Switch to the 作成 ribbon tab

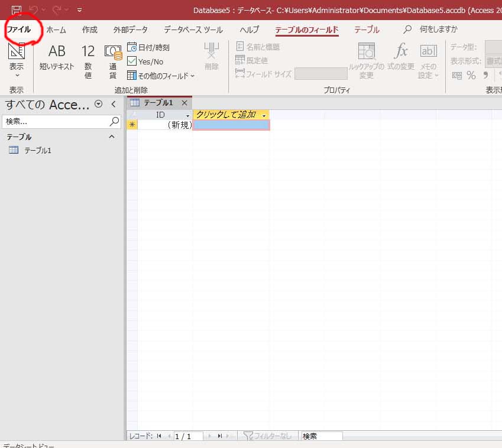(90, 30)
